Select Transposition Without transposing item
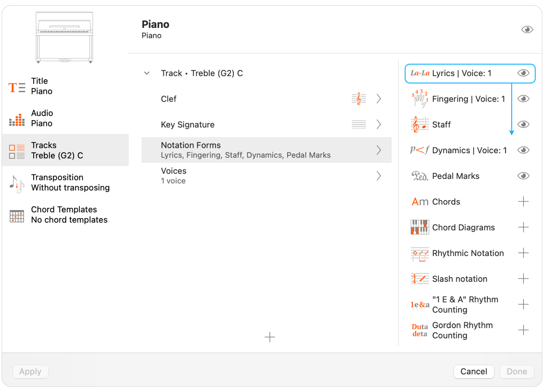Viewport: 544px width, 392px height. [65, 183]
